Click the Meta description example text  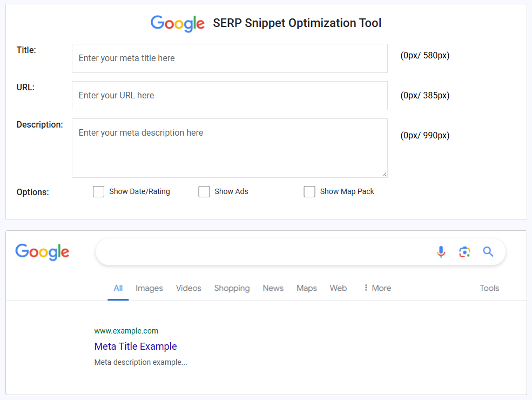[x=140, y=362]
